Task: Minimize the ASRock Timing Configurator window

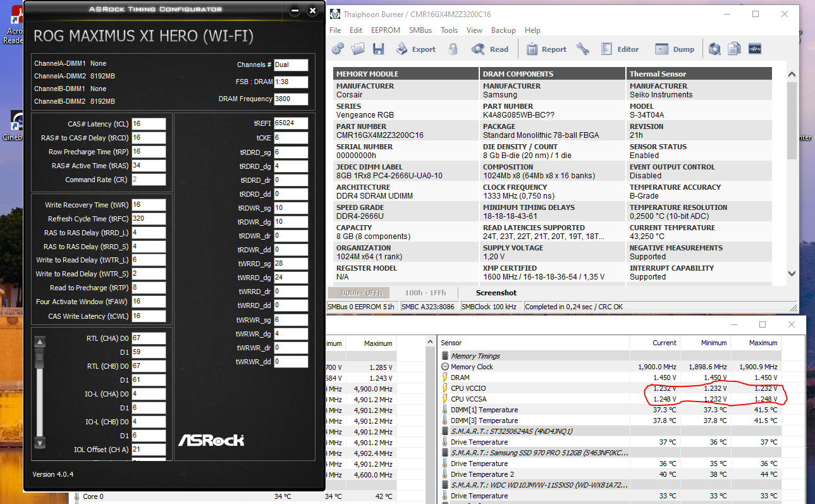Action: [x=294, y=11]
